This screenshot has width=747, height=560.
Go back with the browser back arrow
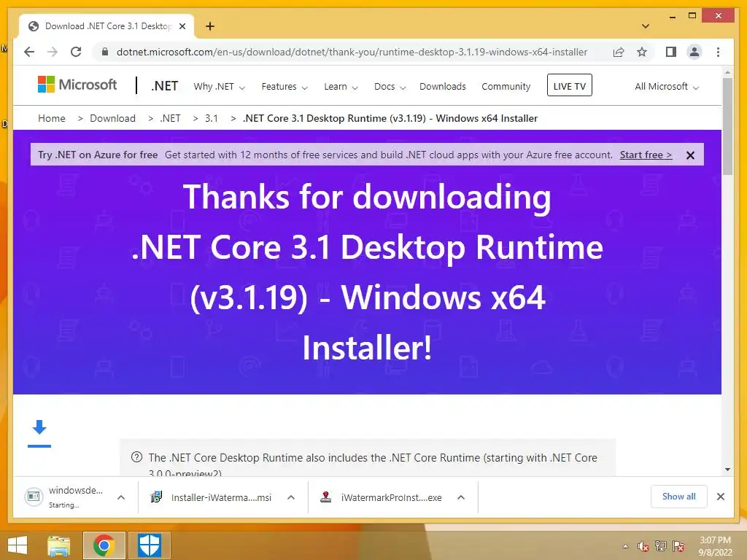tap(29, 52)
